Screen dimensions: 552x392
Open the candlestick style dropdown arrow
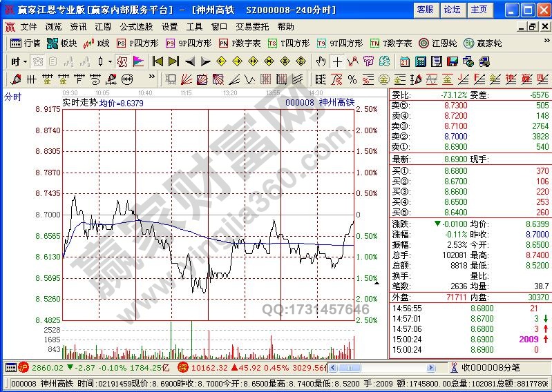point(111,61)
